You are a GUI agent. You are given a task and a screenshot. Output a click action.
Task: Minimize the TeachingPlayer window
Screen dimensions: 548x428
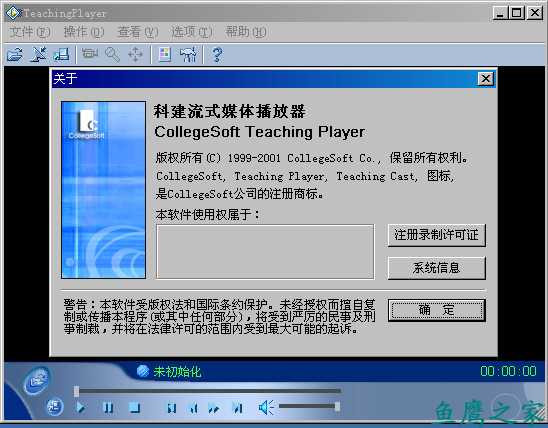pos(500,13)
